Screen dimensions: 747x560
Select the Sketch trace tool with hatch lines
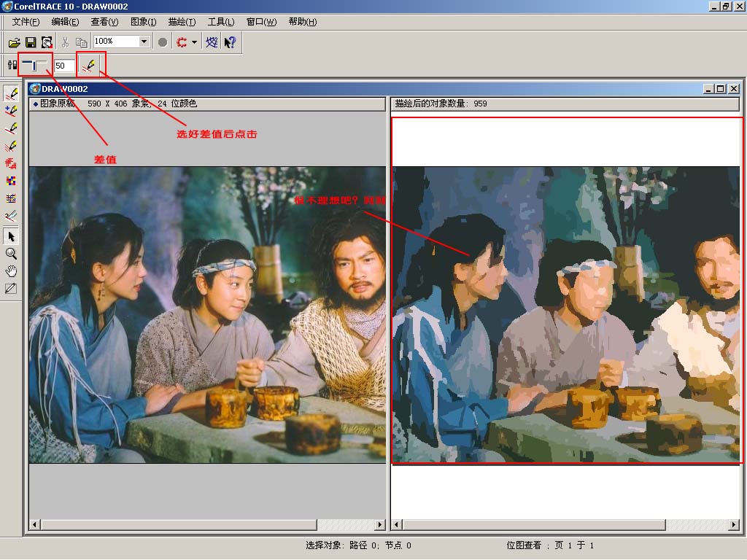coord(11,146)
